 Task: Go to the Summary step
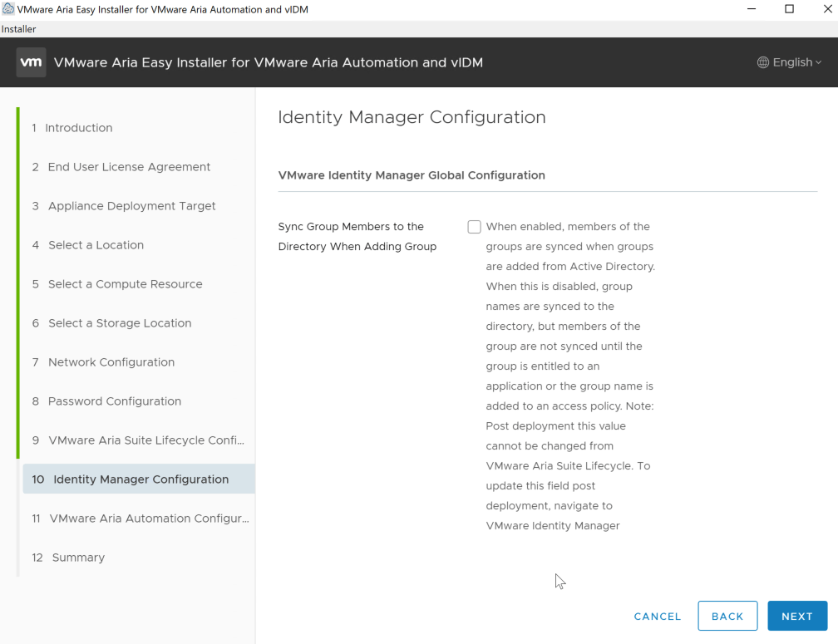point(77,558)
